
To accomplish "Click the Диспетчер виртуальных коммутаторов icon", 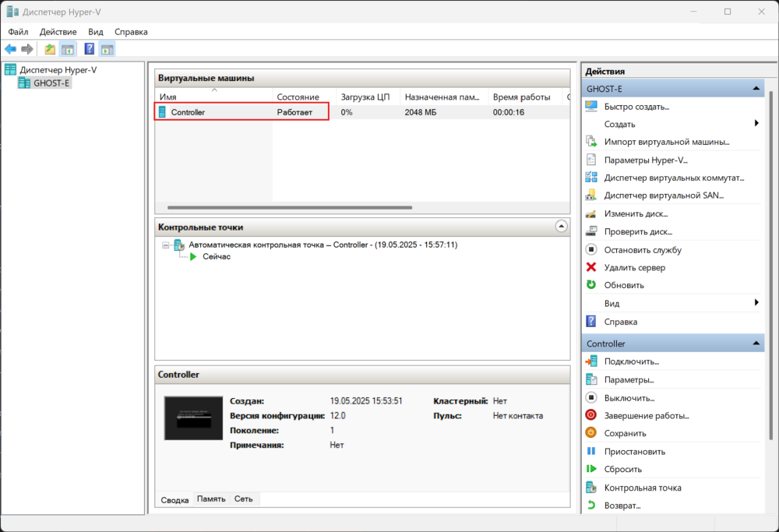I will point(591,178).
